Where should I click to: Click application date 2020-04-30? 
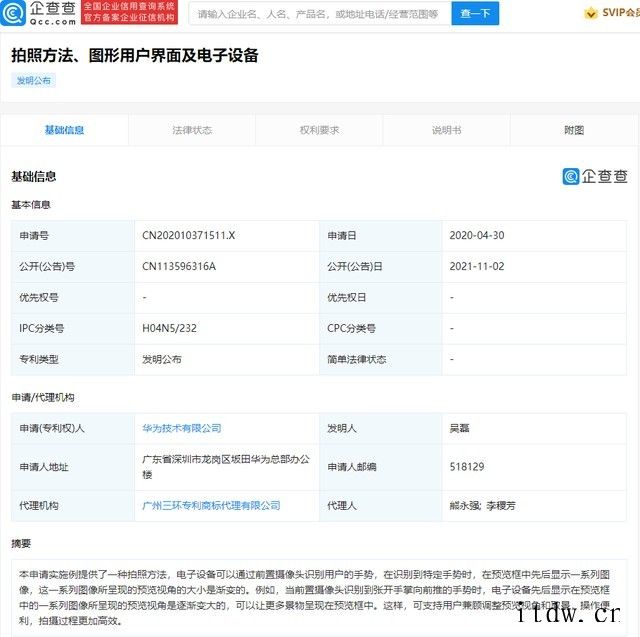477,235
